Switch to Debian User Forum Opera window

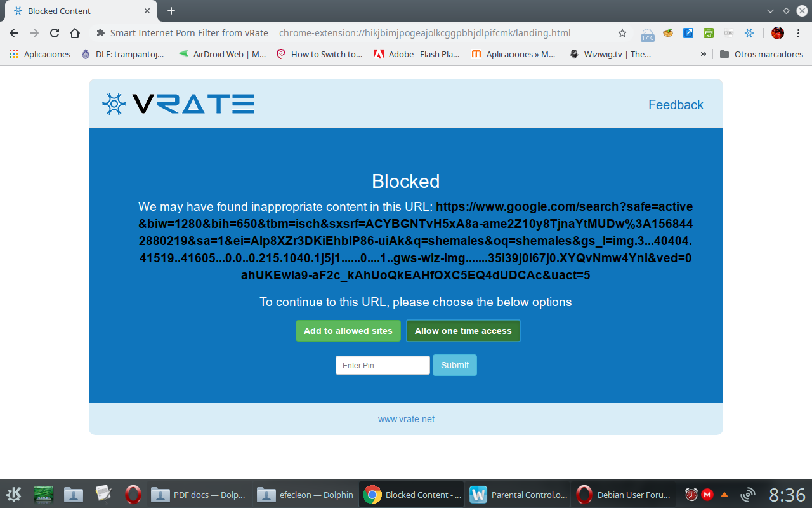coord(623,494)
